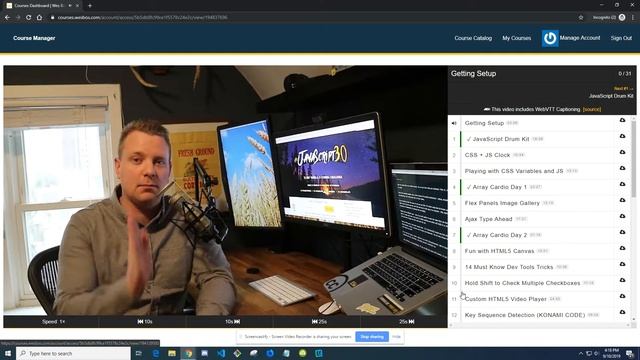Jump to next video JavaScript Drum Kit

[x=611, y=96]
